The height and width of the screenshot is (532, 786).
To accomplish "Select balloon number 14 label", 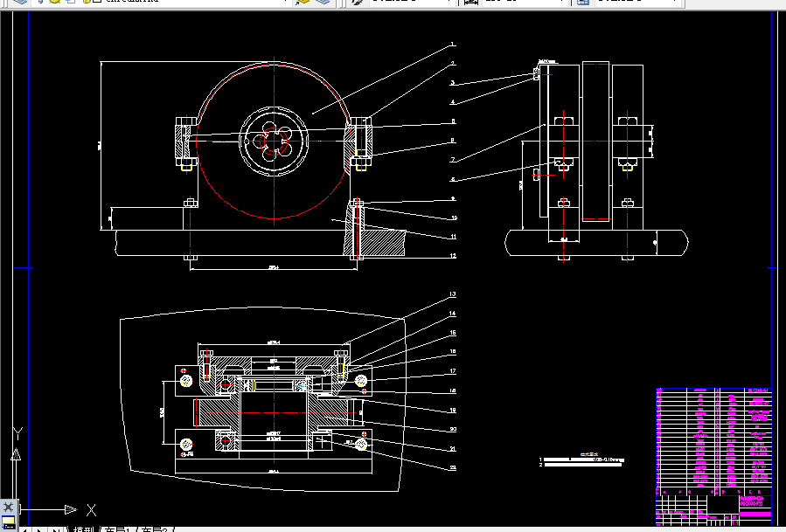I will 453,314.
